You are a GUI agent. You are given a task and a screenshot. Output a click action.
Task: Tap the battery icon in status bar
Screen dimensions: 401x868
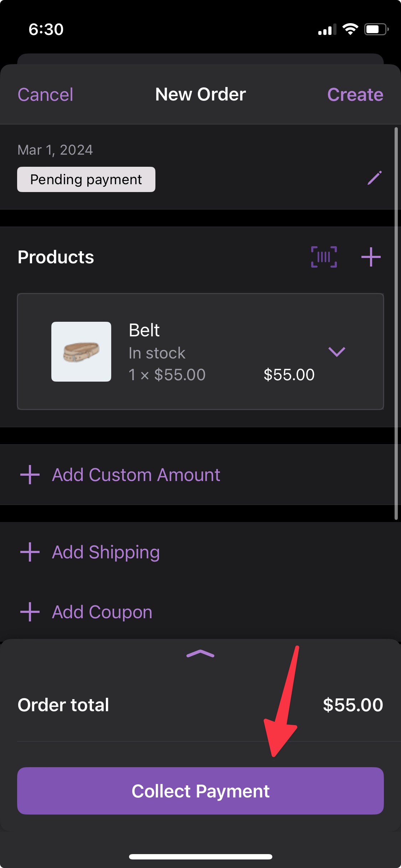point(376,29)
